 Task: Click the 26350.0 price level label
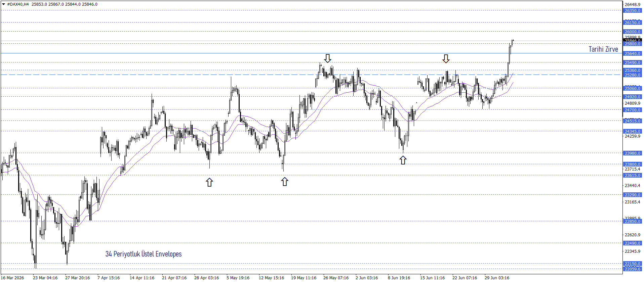click(x=633, y=11)
